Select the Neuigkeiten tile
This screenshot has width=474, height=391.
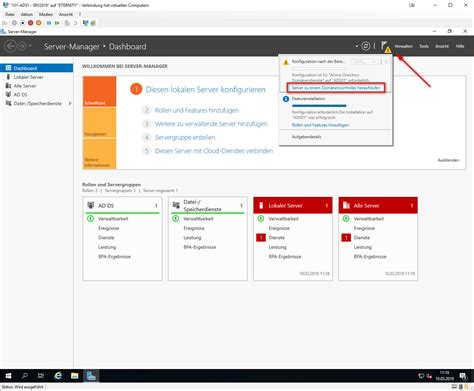coord(100,123)
